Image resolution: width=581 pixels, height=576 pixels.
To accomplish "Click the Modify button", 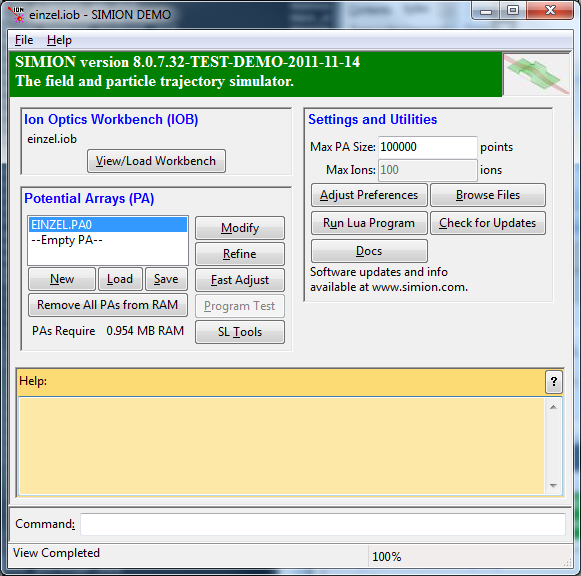I will tap(240, 228).
